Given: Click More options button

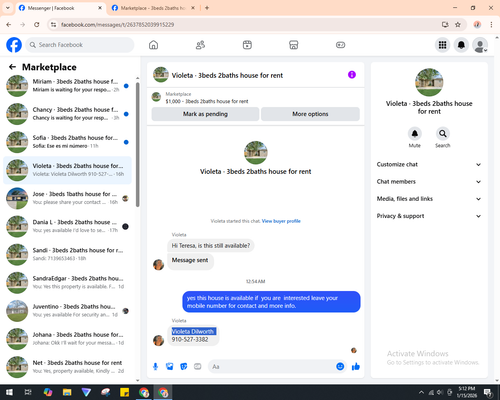Looking at the screenshot, I should click(x=310, y=114).
